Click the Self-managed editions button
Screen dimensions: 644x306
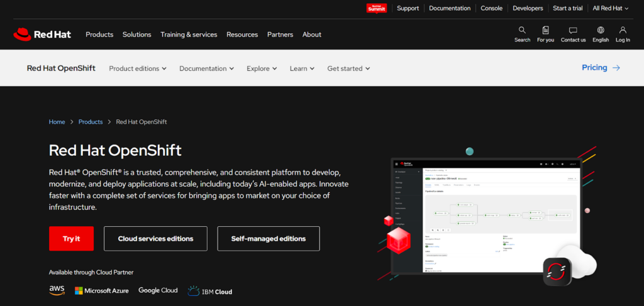coord(269,238)
